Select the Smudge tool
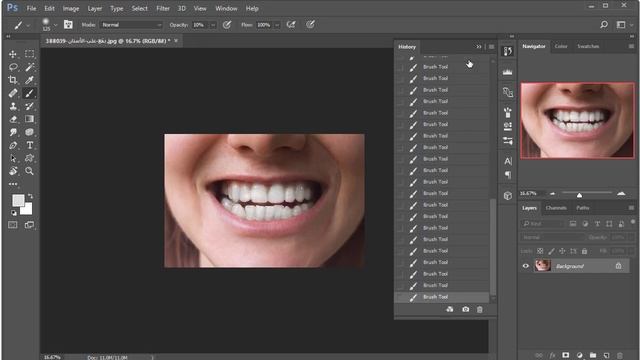This screenshot has width=640, height=360. tap(13, 132)
